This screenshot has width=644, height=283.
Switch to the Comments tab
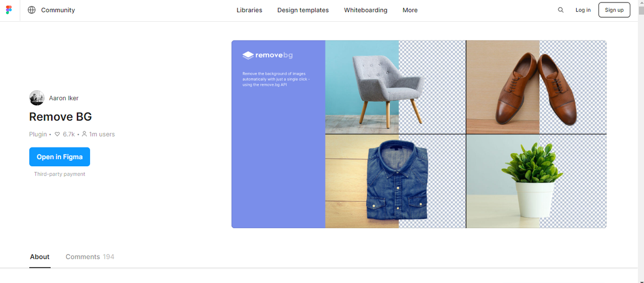coord(90,257)
